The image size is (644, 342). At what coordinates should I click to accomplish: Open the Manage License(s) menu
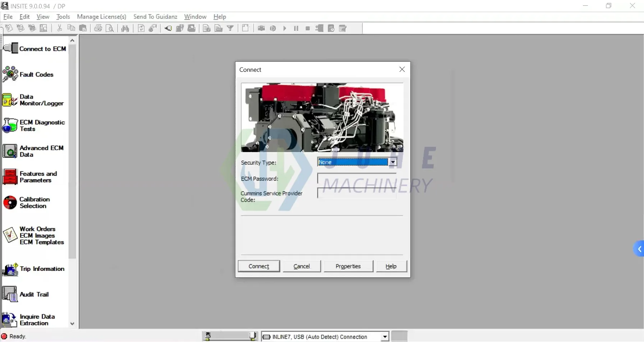coord(102,17)
